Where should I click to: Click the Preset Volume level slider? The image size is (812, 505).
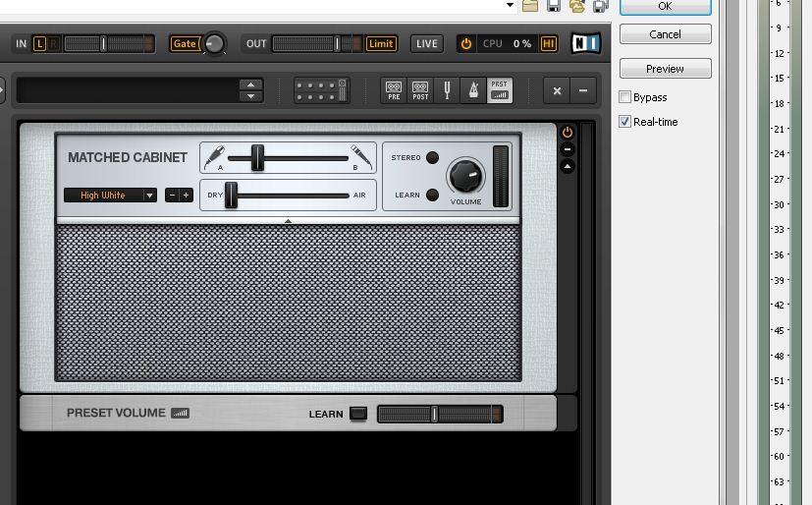tap(440, 414)
